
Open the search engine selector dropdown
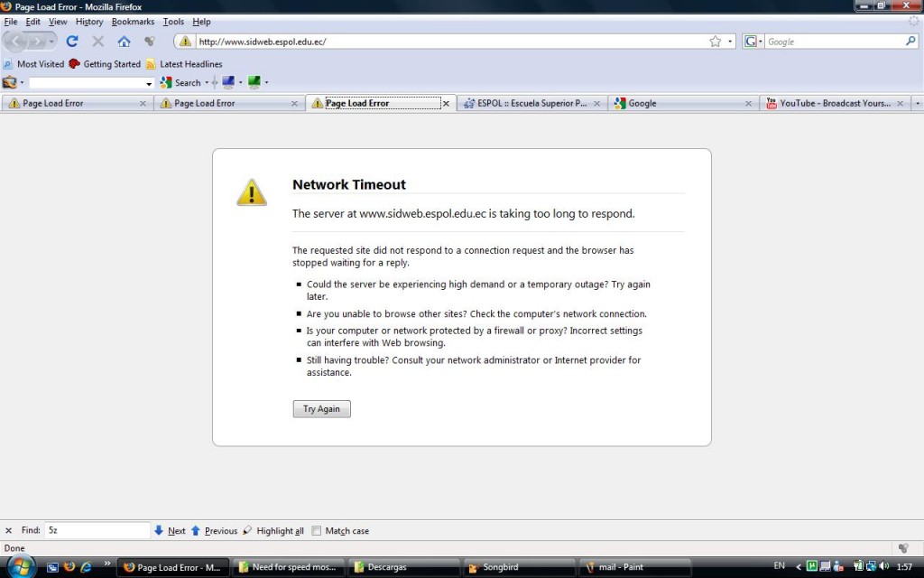click(753, 42)
